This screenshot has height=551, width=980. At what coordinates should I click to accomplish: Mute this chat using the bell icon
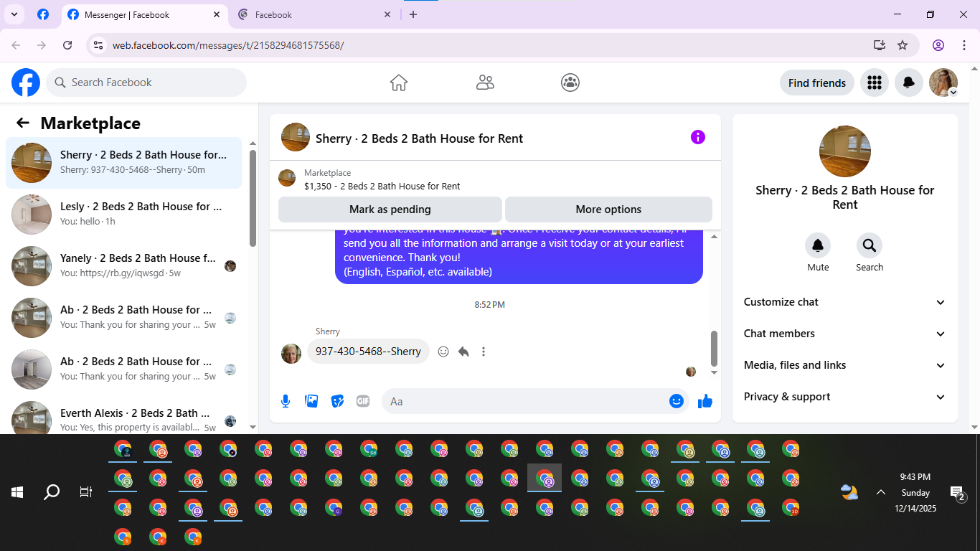click(x=818, y=245)
